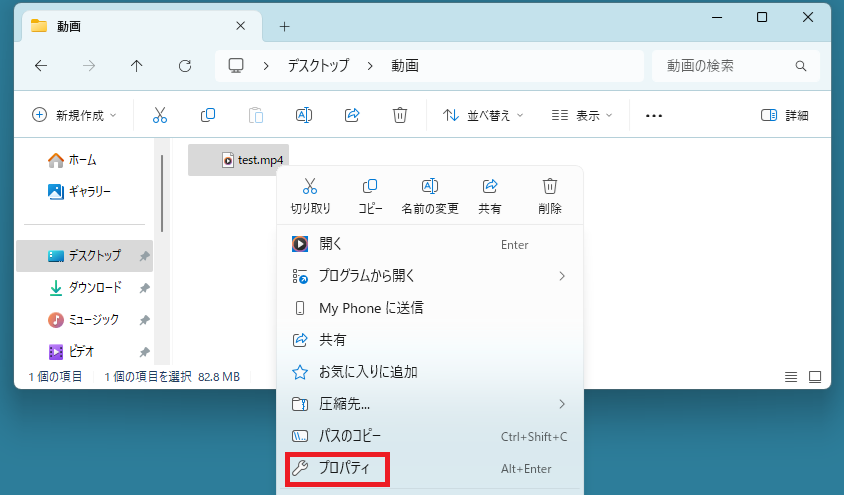Screen dimensions: 844x495
Task: Open the 表示 view dropdown
Action: [582, 115]
